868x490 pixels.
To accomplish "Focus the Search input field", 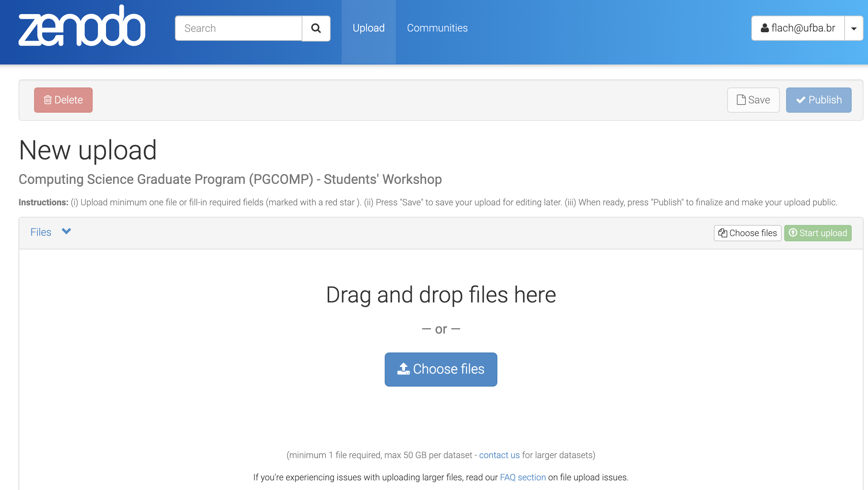I will 239,28.
